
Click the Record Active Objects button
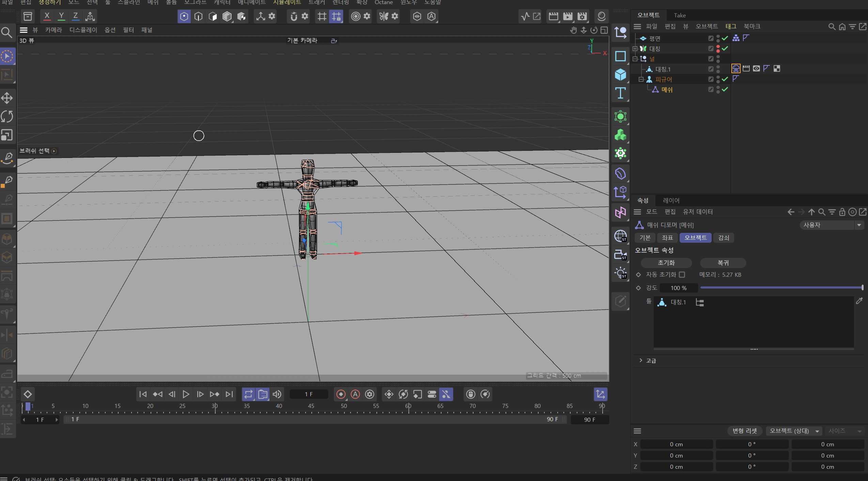pos(341,394)
